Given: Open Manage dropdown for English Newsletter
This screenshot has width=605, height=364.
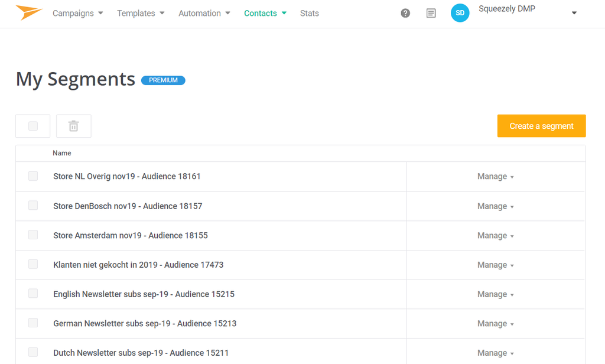Looking at the screenshot, I should pos(496,294).
